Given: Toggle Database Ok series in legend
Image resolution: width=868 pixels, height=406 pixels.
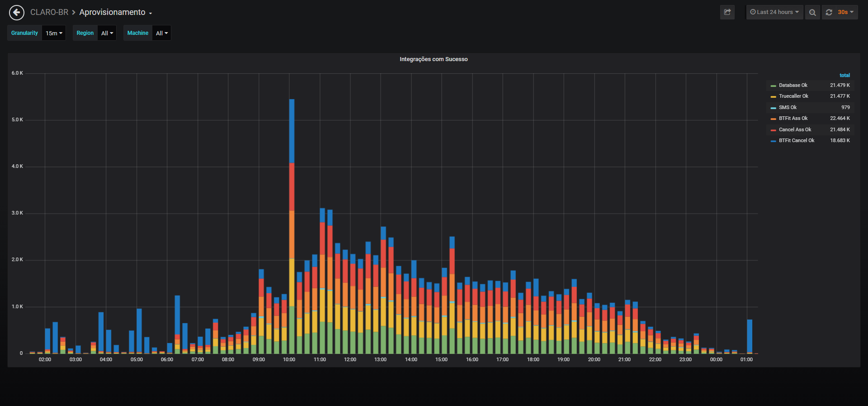Looking at the screenshot, I should point(793,85).
